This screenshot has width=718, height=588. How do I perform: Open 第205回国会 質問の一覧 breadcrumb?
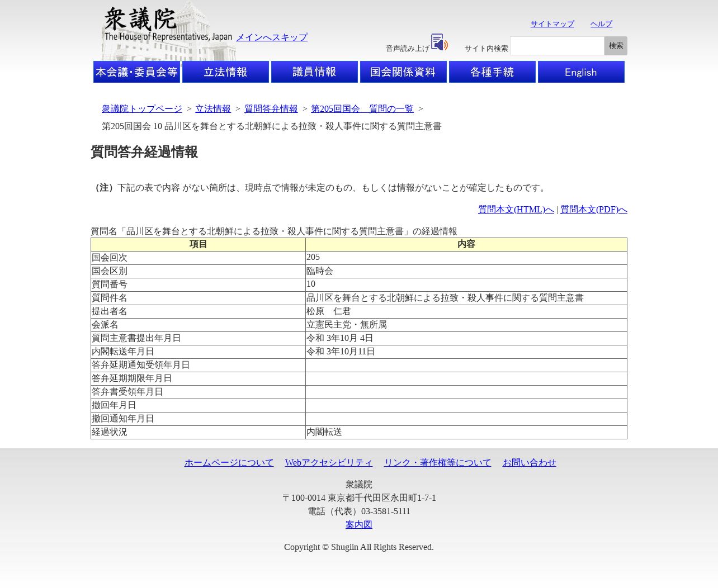click(x=362, y=108)
